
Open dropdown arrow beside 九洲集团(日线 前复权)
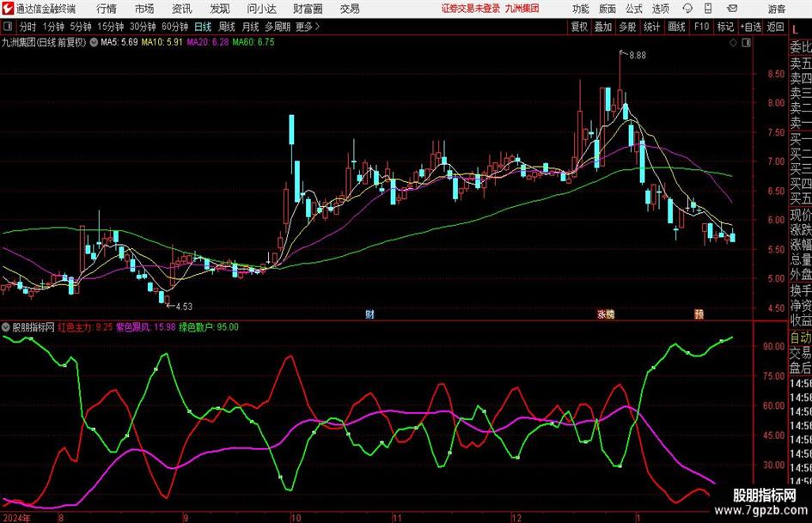point(94,42)
